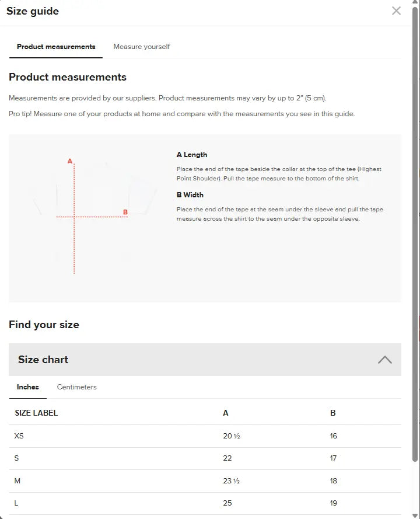Switch to the Measure yourself tab
The width and height of the screenshot is (420, 519).
(142, 47)
